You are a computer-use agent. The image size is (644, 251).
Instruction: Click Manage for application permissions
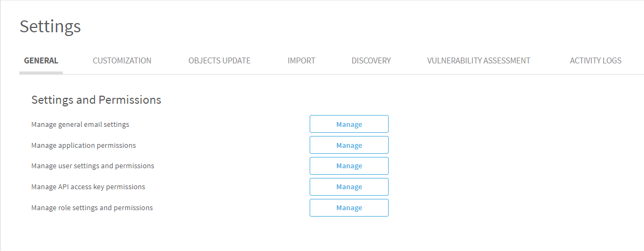pos(349,145)
